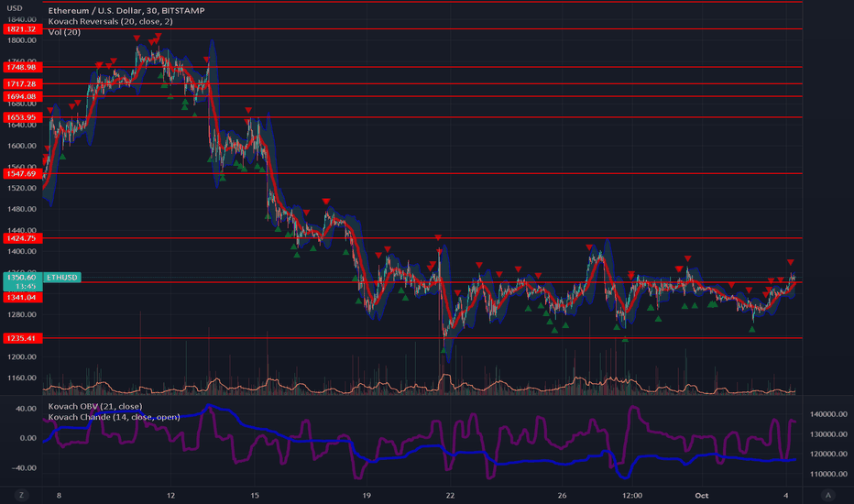Click the 1600.00 price axis value

[22, 146]
